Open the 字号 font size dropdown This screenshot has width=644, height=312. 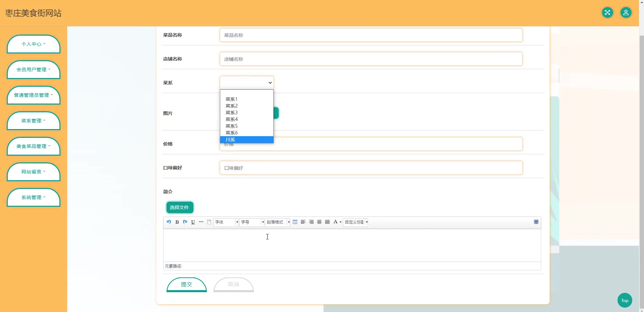click(x=251, y=222)
